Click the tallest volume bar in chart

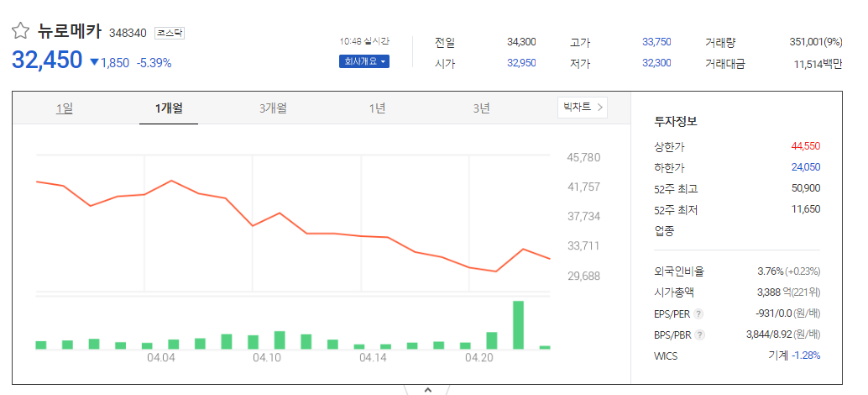(x=519, y=324)
